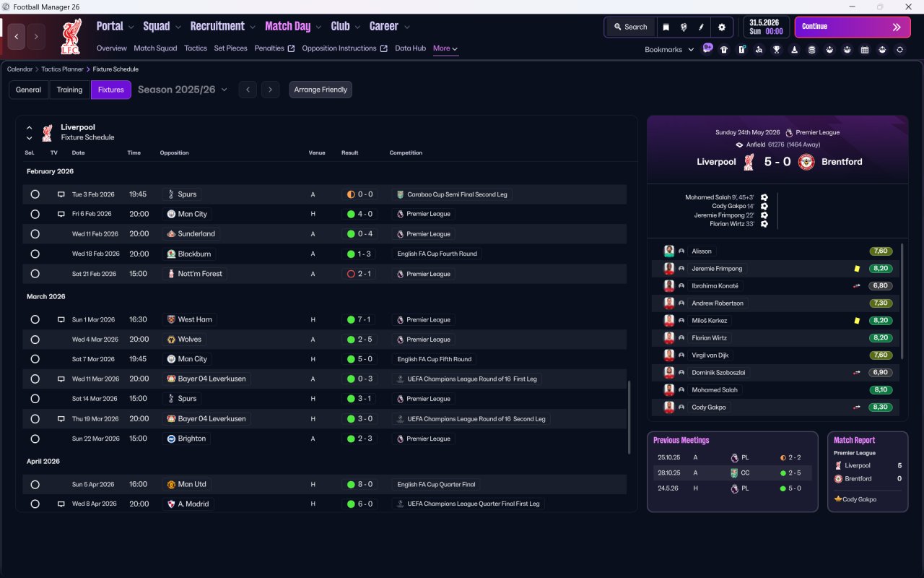Select the A. Madrid fixture radio button
924x578 pixels.
(35, 504)
